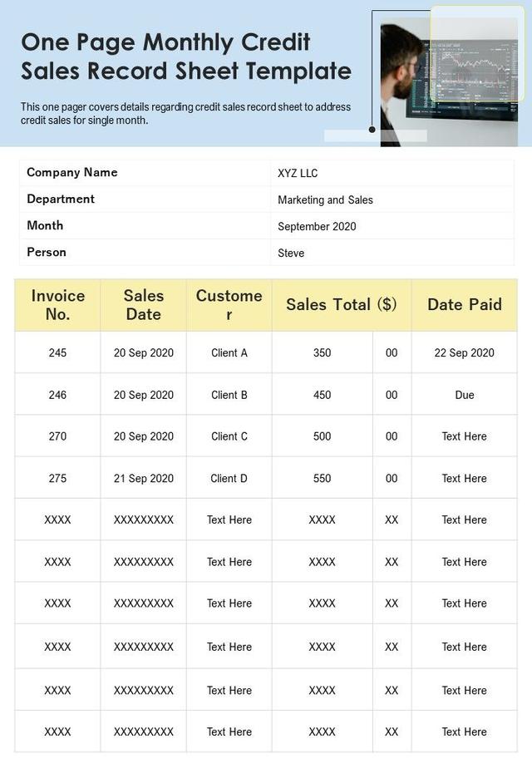Click the Date Paid column header
Viewport: 532px width, 768px height.
coord(464,305)
